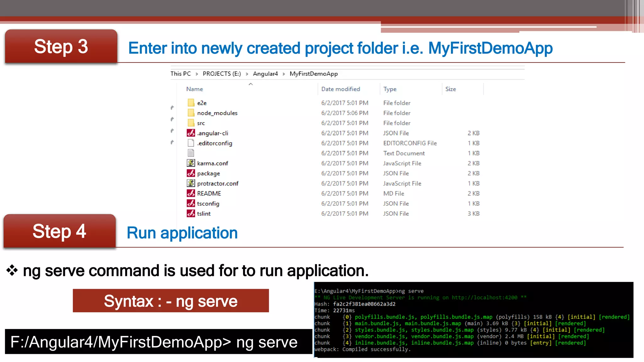The width and height of the screenshot is (644, 362).
Task: Click node_modules date 6/2/2017 5:06 PM
Action: [345, 113]
